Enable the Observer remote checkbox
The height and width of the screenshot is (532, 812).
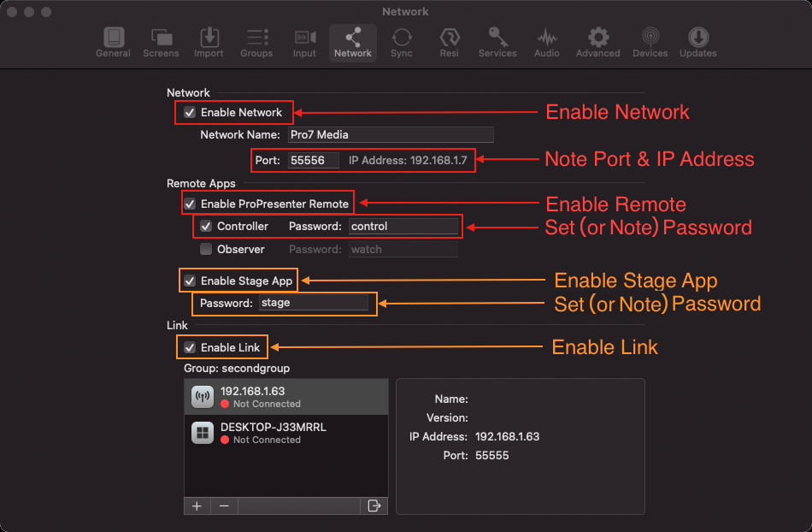206,250
